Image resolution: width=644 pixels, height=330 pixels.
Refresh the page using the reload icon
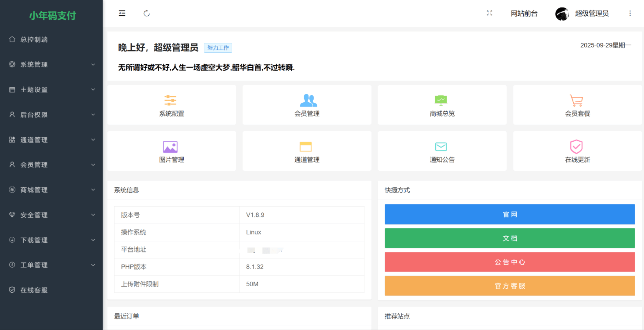[146, 13]
